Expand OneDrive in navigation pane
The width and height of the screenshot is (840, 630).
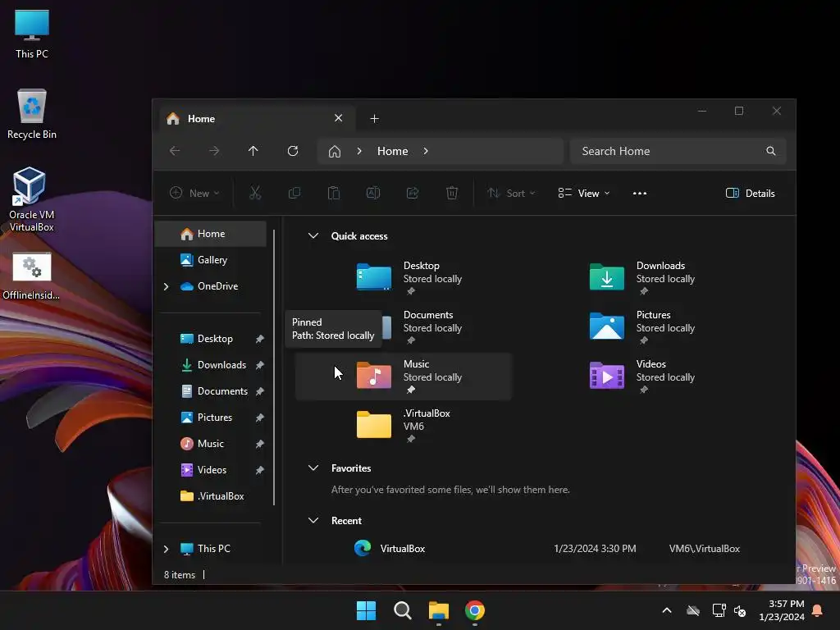pyautogui.click(x=166, y=286)
